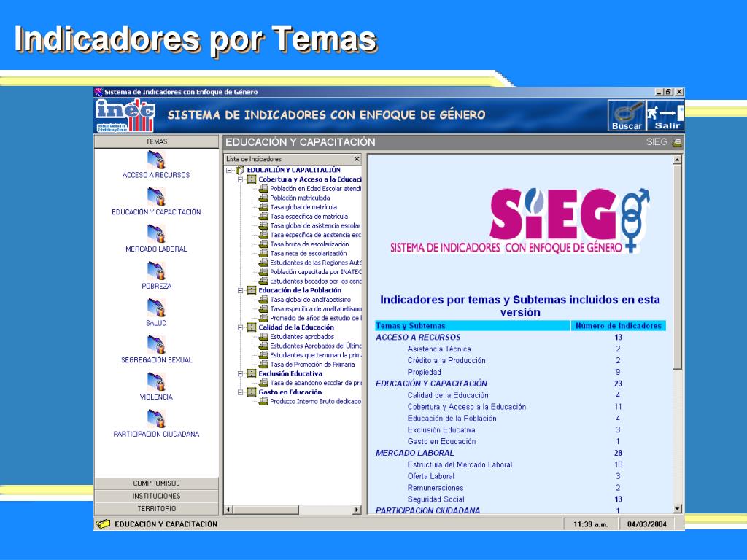Screen dimensions: 747x560
Task: Open Tasa neta de escolarización indicator
Action: [309, 254]
